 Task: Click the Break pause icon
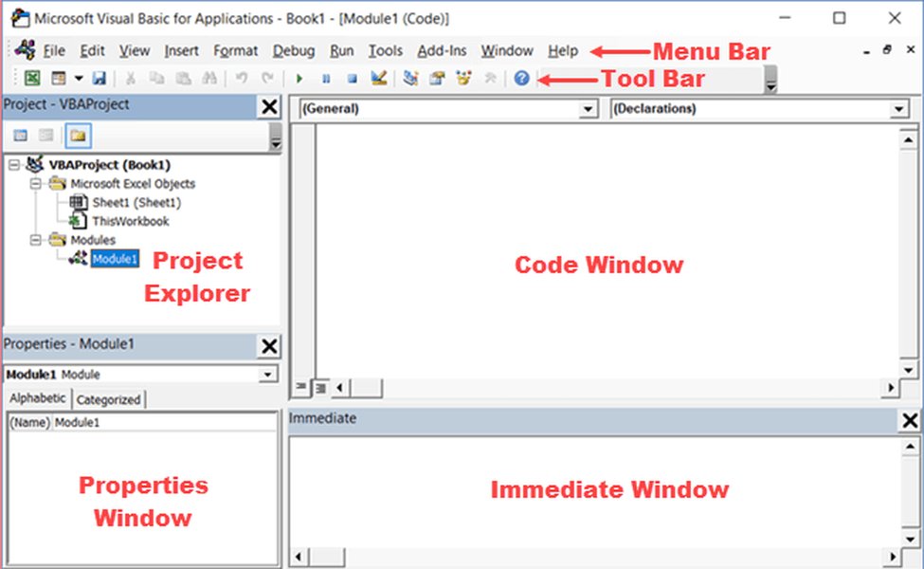(x=326, y=79)
